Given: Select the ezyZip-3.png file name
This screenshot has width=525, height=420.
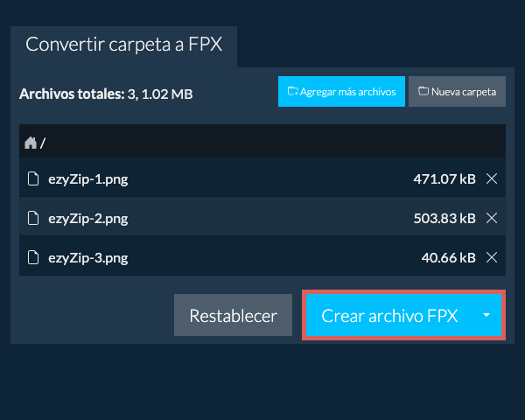Looking at the screenshot, I should pyautogui.click(x=88, y=257).
